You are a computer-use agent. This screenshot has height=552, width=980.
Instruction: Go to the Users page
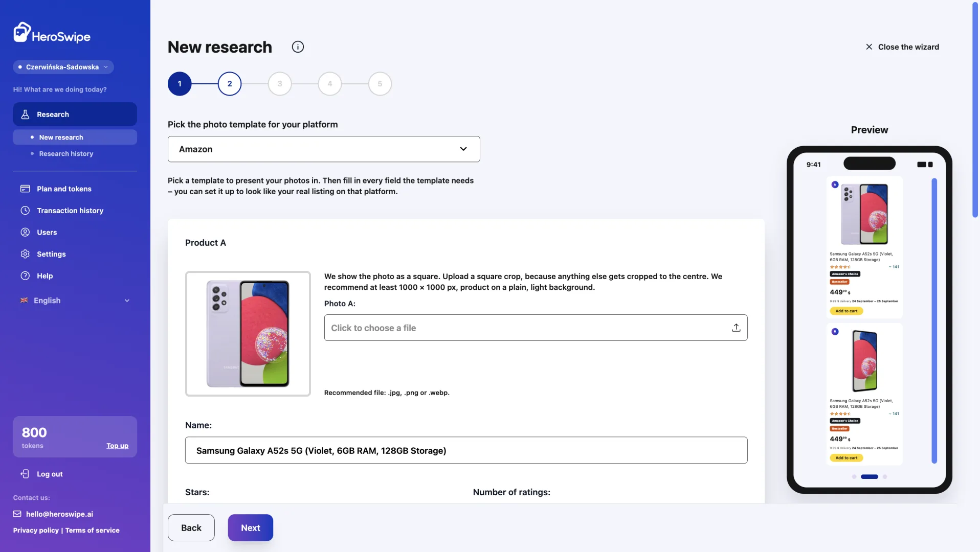(47, 232)
